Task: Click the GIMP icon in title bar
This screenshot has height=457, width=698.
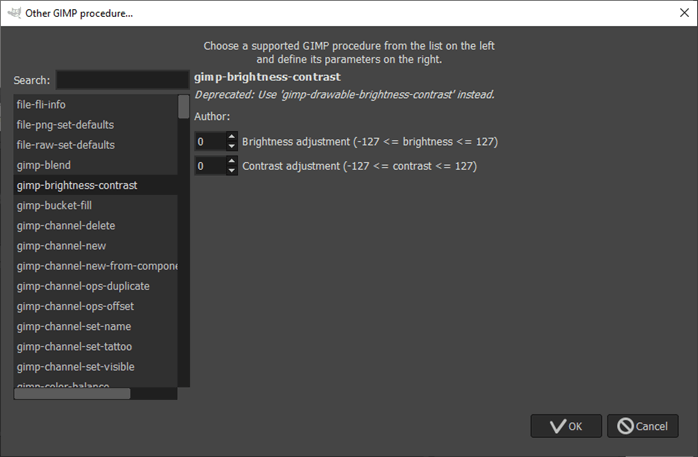Action: (12, 13)
